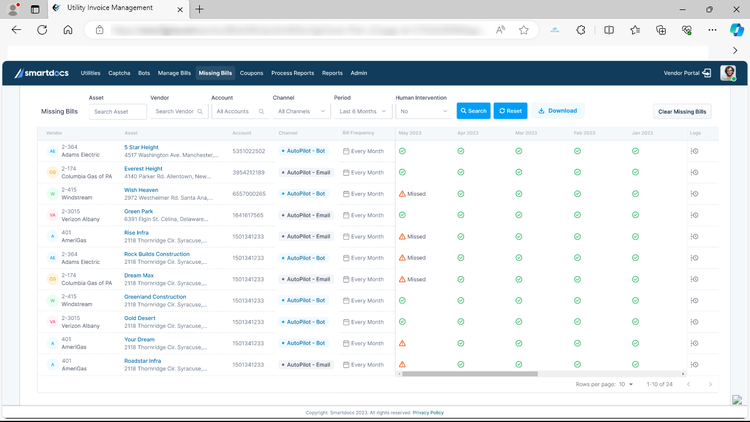
Task: Click Apr 2023 check for Everest Height
Action: [461, 172]
